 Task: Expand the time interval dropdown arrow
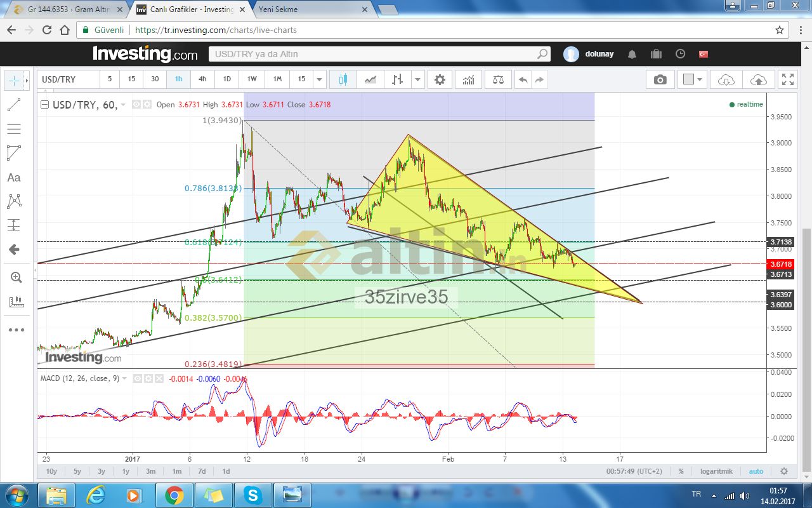(320, 79)
